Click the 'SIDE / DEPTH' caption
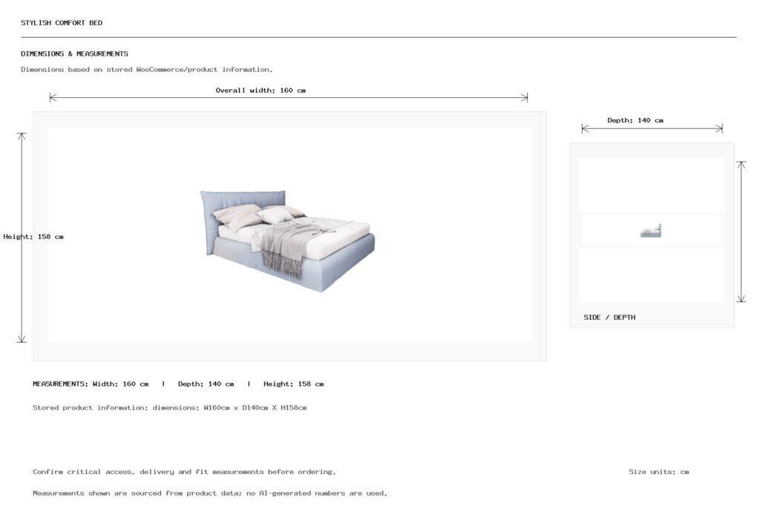The width and height of the screenshot is (760, 532). pos(609,318)
